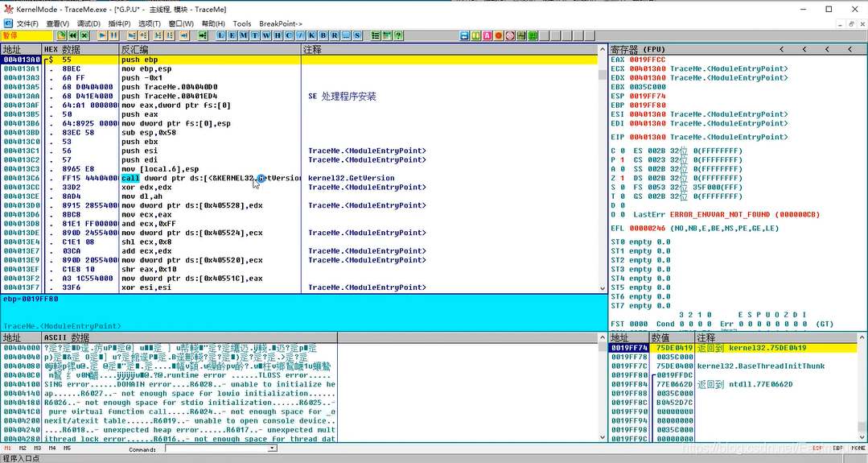This screenshot has width=868, height=463.
Task: Click into the Command input field
Action: [x=217, y=448]
